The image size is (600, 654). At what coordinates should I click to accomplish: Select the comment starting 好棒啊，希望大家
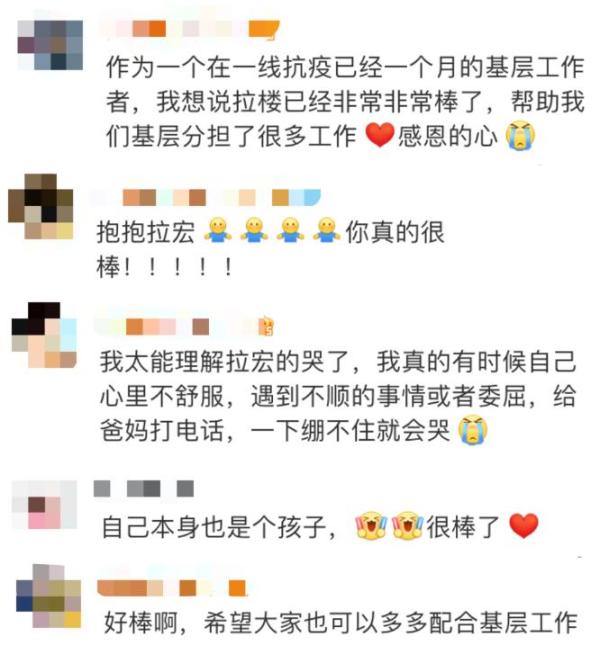coord(341,622)
